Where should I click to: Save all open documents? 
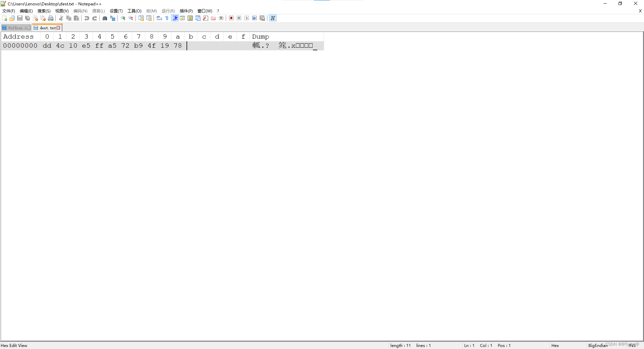point(28,18)
